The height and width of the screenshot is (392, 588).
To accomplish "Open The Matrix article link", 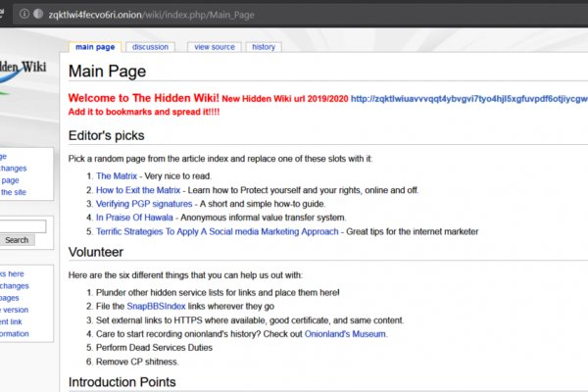I will 118,175.
